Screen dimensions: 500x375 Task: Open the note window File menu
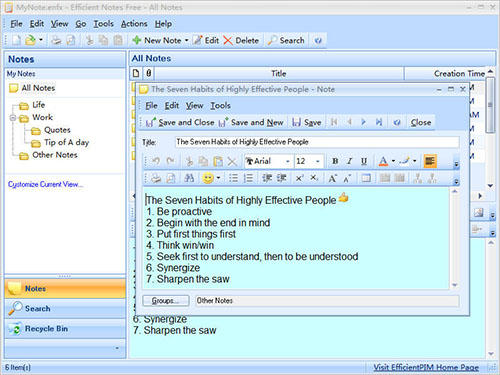click(151, 106)
